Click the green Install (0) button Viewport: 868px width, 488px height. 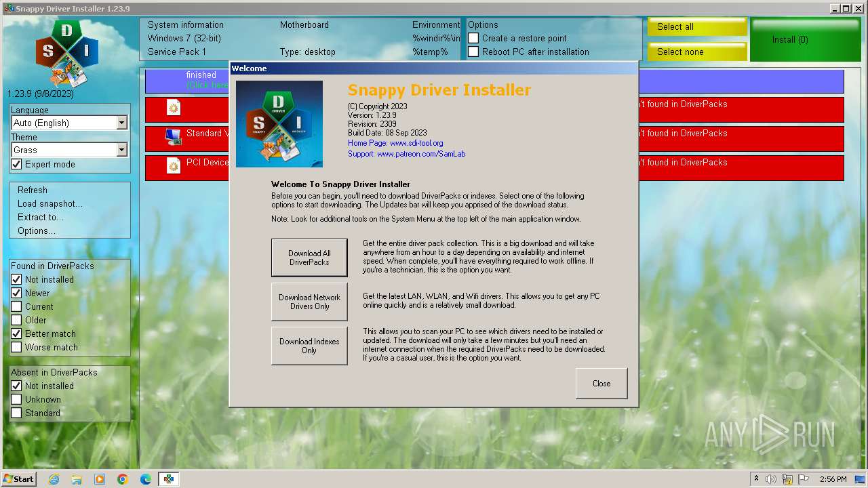805,39
